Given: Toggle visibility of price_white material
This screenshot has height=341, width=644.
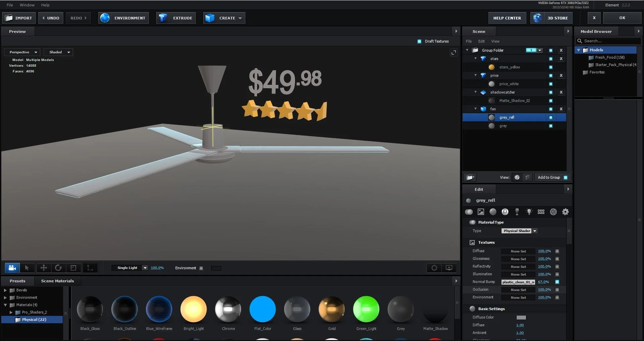Looking at the screenshot, I should click(x=551, y=84).
